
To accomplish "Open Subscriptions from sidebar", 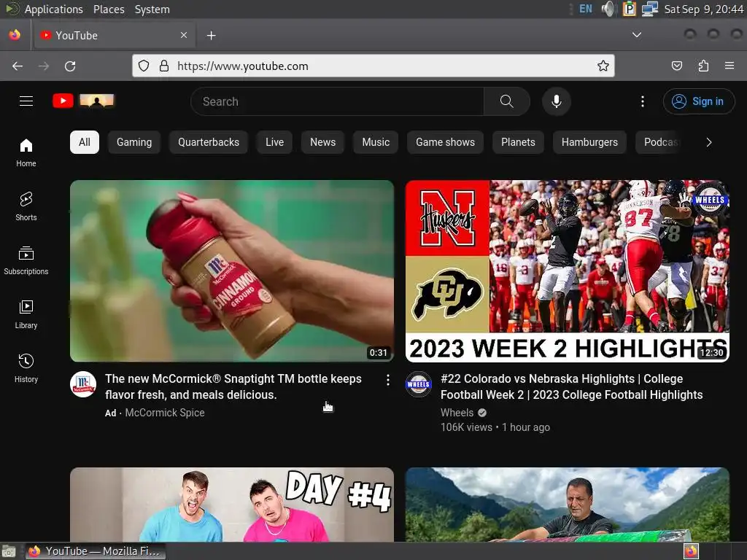I will click(26, 260).
